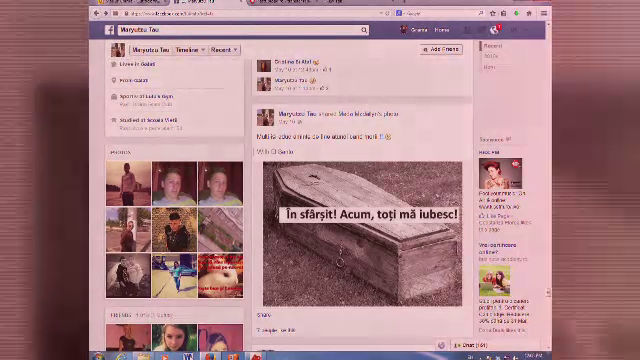The image size is (640, 360).
Task: Open the first photo of man standing outdoors
Action: (128, 183)
